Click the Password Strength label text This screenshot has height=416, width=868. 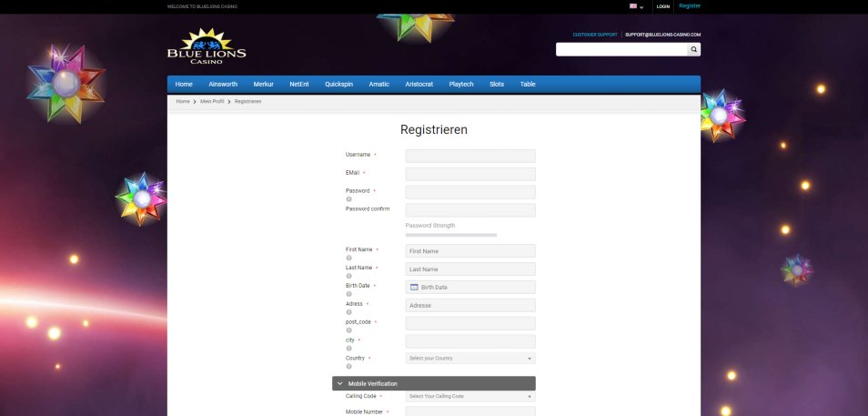coord(430,226)
